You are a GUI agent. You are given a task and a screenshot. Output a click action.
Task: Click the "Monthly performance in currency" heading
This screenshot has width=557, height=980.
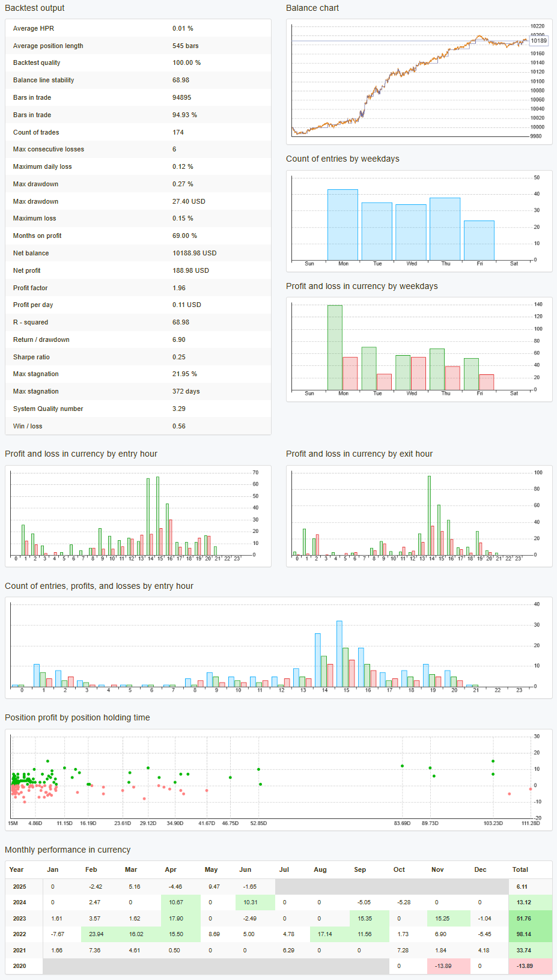point(67,850)
